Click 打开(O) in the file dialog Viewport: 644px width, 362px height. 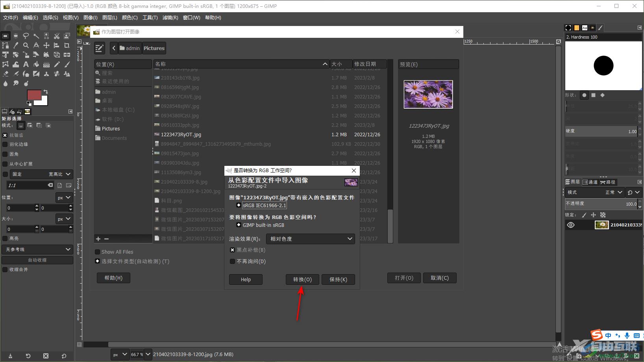pos(404,278)
